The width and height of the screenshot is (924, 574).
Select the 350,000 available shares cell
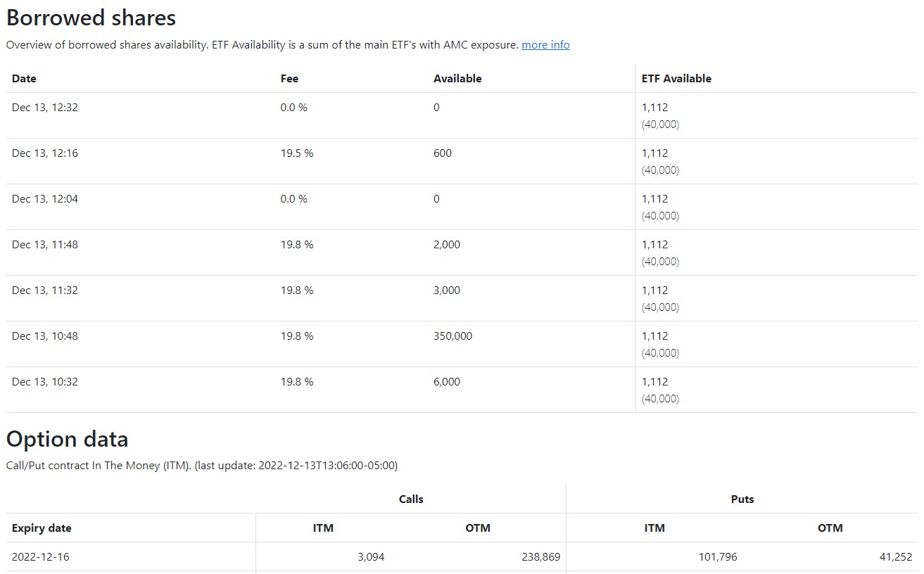pos(452,336)
